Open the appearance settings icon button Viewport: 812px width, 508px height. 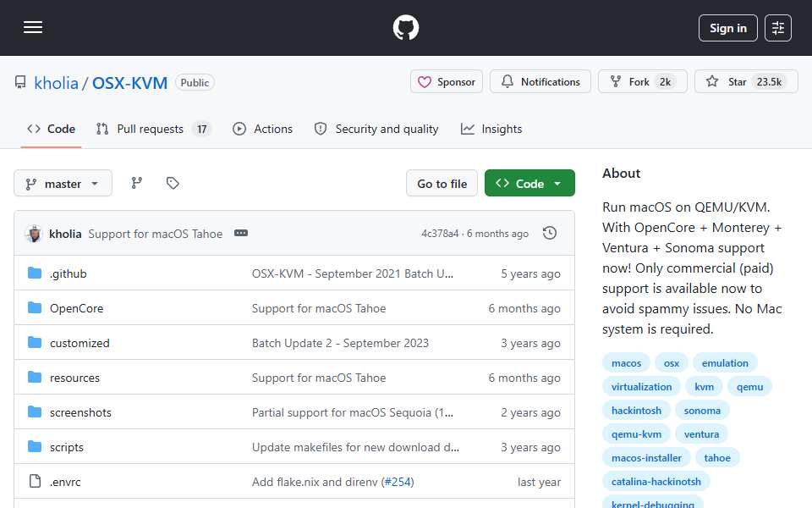(x=778, y=28)
